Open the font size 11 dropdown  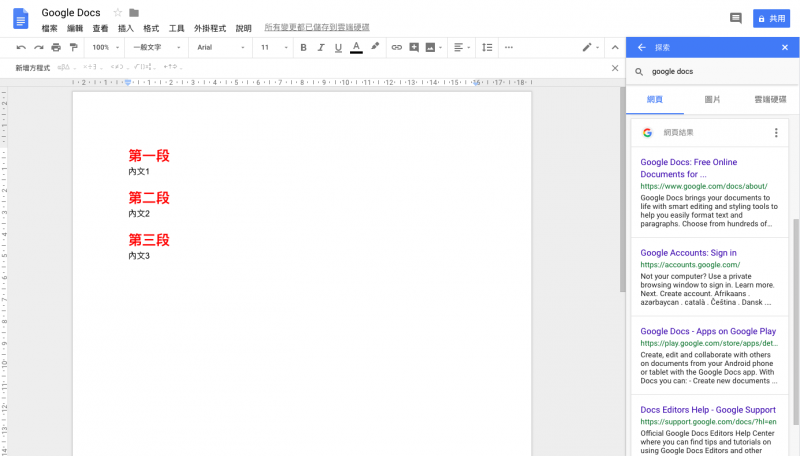coord(274,47)
